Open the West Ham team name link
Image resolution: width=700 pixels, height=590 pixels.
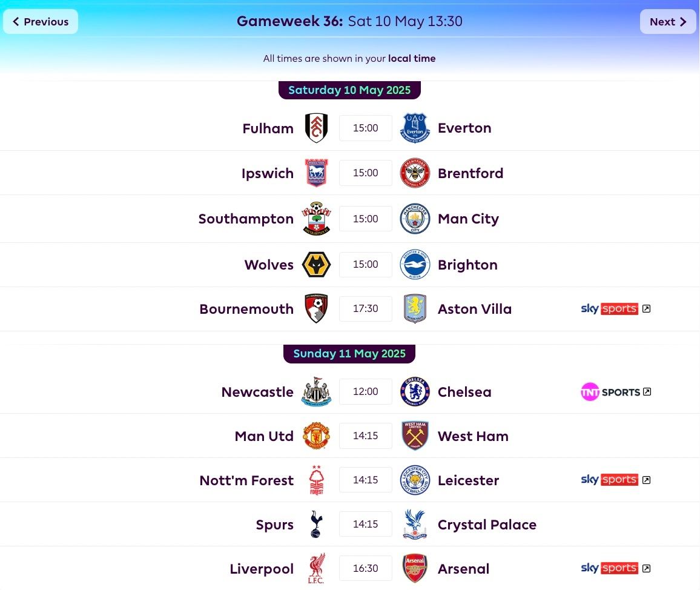(x=473, y=436)
